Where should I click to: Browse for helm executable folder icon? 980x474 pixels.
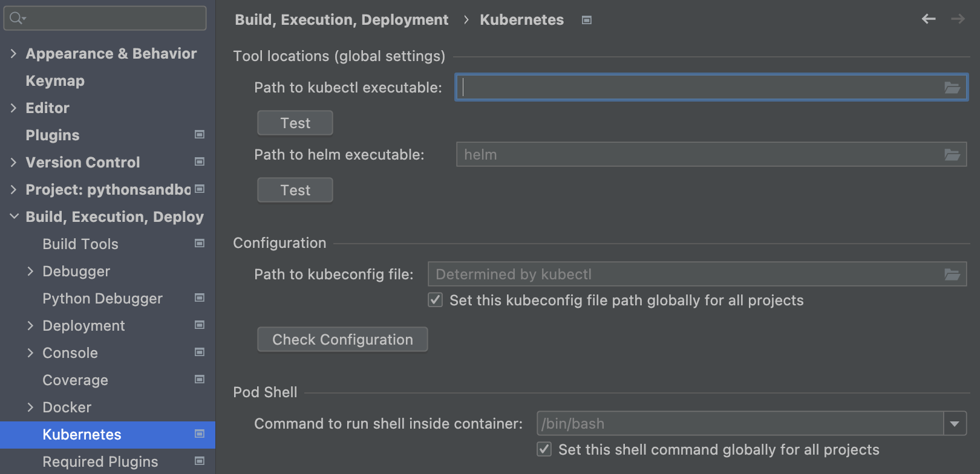click(952, 155)
